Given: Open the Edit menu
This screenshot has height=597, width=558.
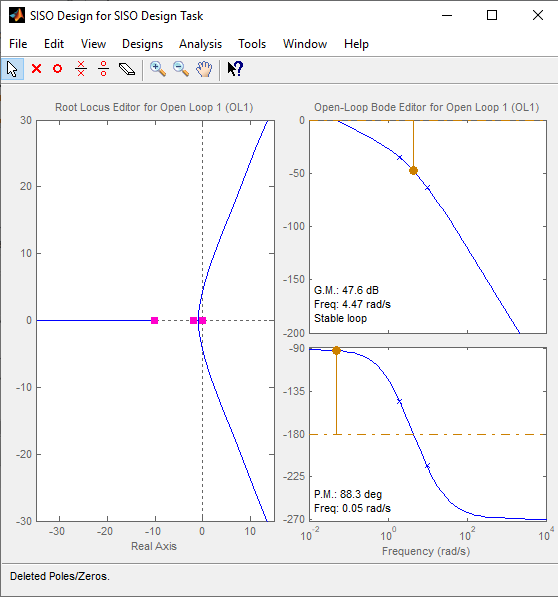Looking at the screenshot, I should pyautogui.click(x=54, y=44).
